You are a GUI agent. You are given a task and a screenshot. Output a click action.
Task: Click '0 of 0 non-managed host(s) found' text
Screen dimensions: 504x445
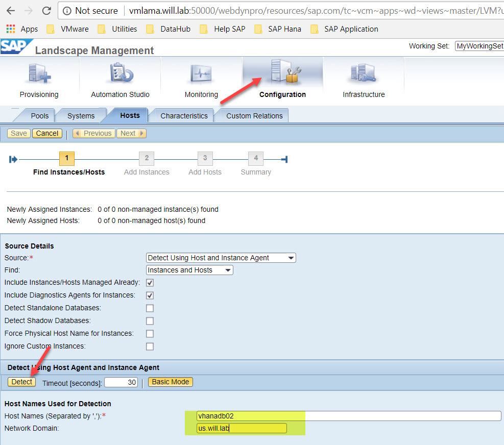151,221
